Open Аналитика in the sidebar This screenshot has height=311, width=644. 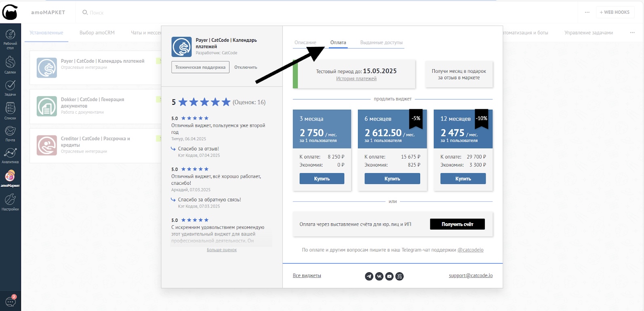click(10, 155)
